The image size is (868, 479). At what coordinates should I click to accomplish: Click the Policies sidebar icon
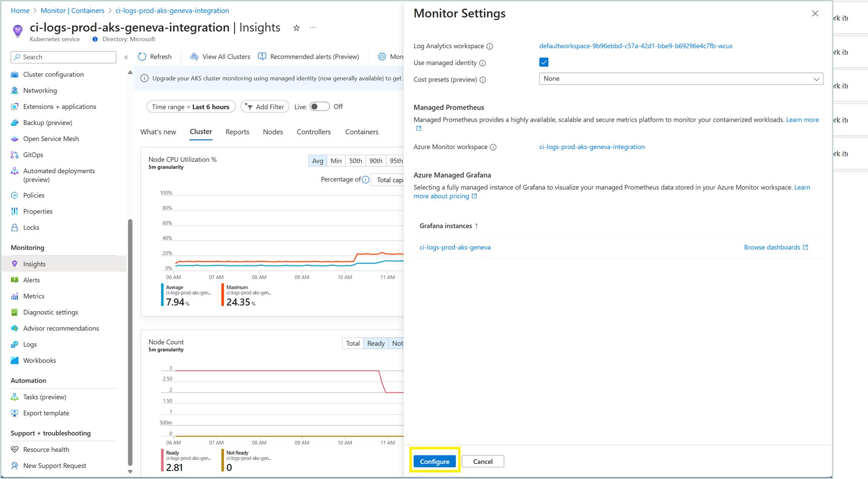tap(15, 195)
